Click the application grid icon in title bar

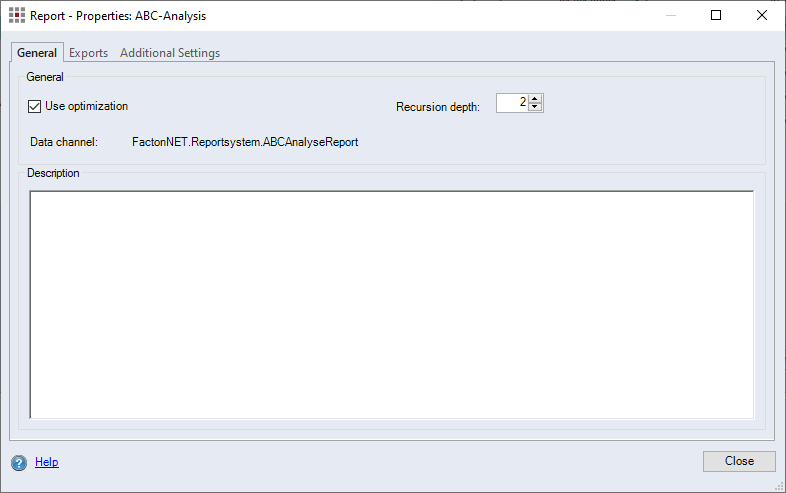[x=17, y=16]
